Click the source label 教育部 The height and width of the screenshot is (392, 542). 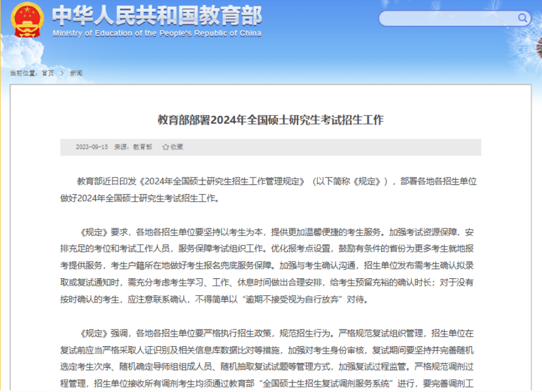(x=143, y=146)
